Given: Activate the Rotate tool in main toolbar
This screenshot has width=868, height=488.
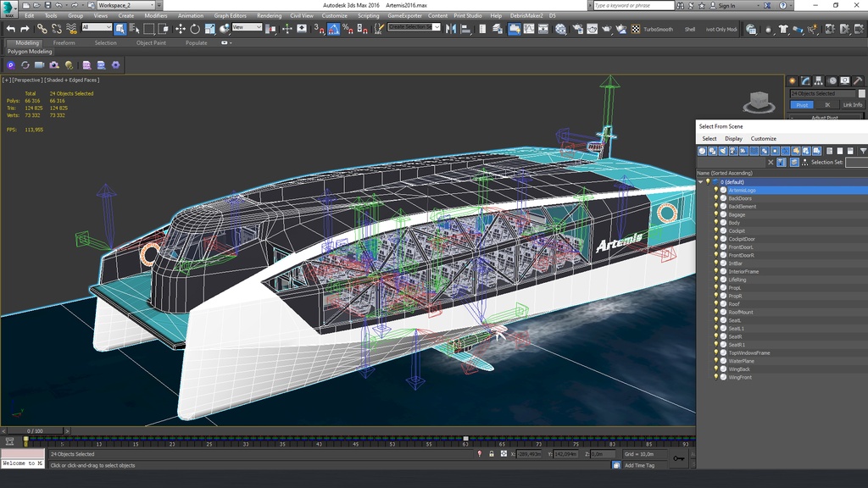Looking at the screenshot, I should click(x=194, y=29).
